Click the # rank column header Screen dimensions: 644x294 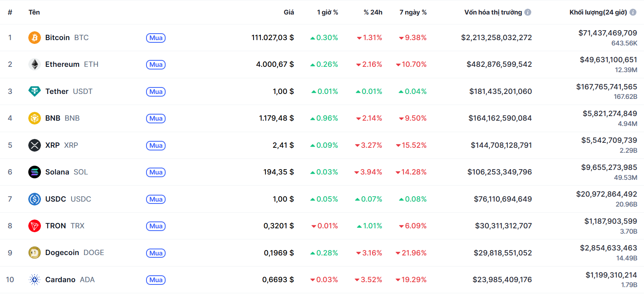[10, 12]
